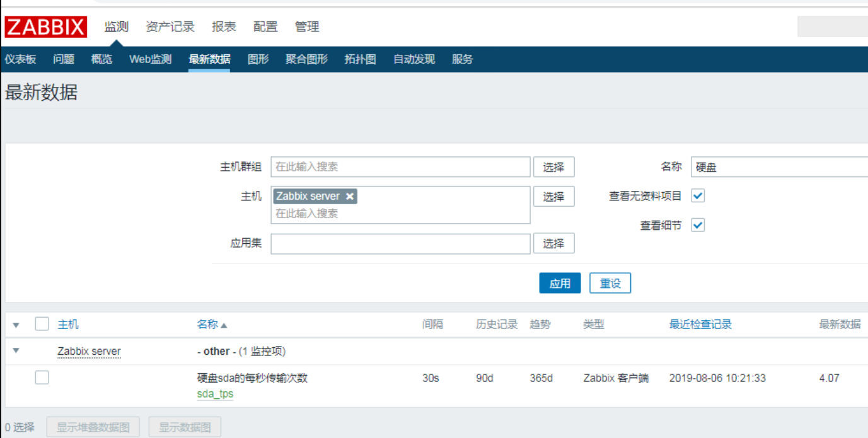Click the 应用 button
Screen dimensions: 868x438
pos(560,283)
